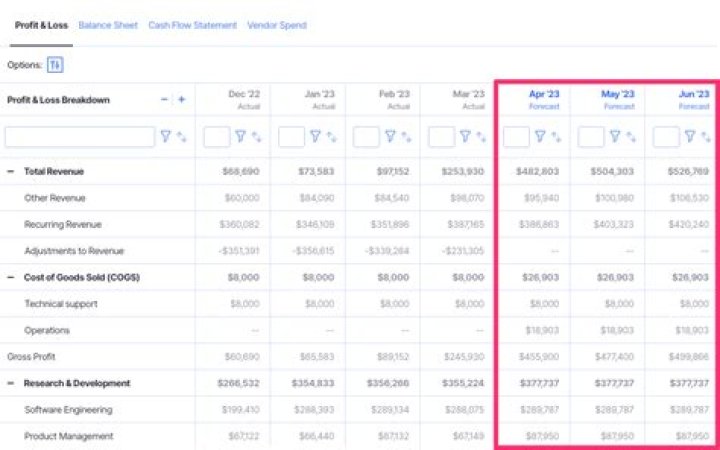Select the Profit & Loss tab
720x450 pixels.
[x=41, y=25]
